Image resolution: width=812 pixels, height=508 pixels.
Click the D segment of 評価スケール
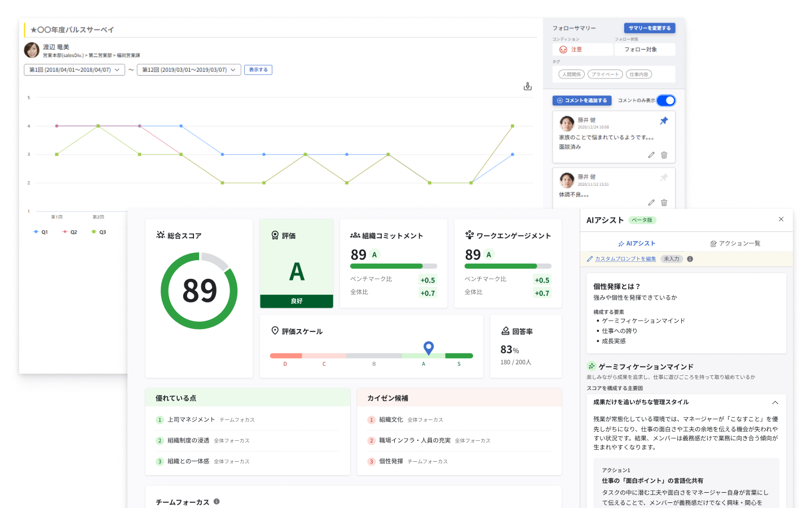pos(286,356)
